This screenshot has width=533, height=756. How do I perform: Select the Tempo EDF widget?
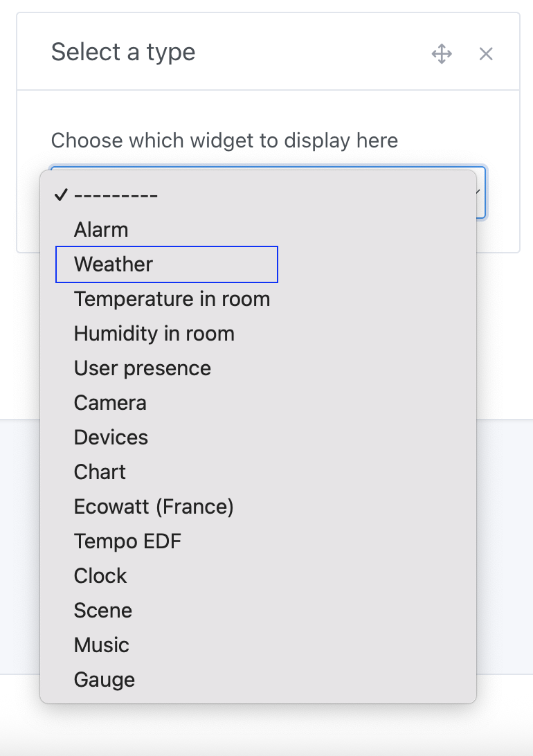(127, 541)
